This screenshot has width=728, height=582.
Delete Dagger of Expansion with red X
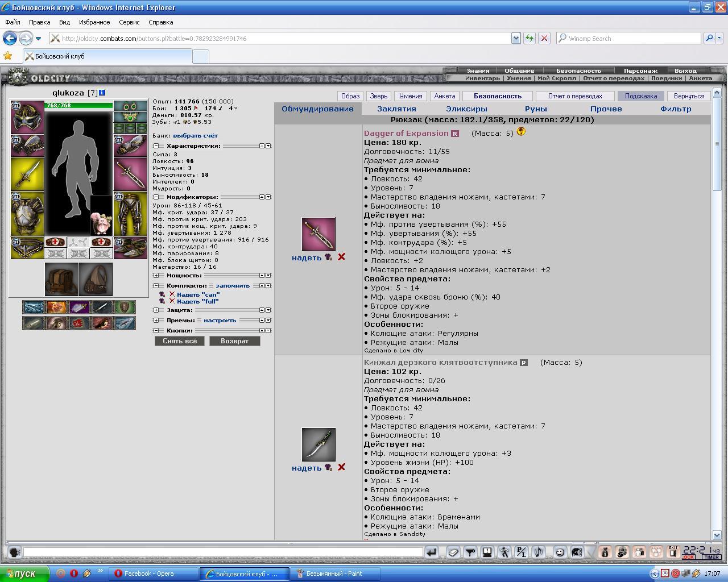[x=341, y=257]
